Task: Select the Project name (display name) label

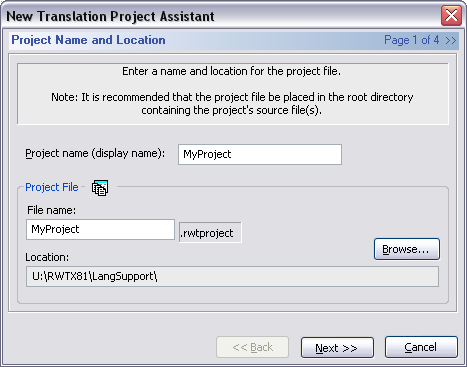Action: [x=95, y=153]
